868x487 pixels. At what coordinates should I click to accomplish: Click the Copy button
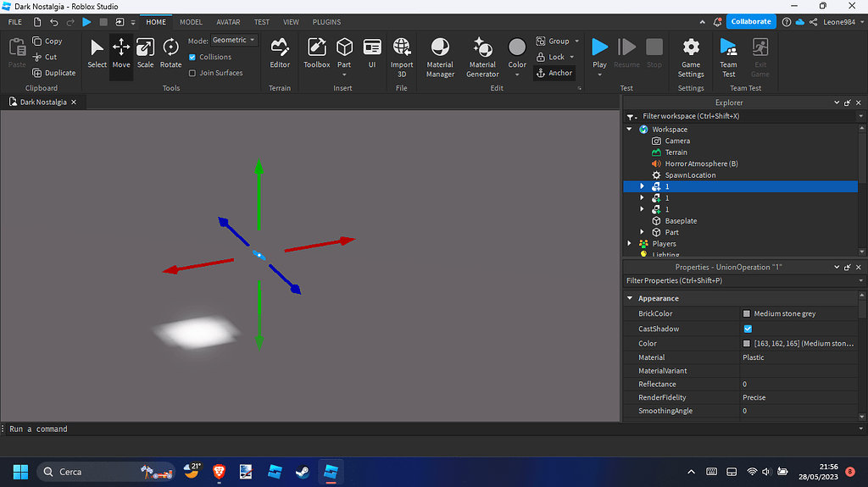(x=47, y=41)
